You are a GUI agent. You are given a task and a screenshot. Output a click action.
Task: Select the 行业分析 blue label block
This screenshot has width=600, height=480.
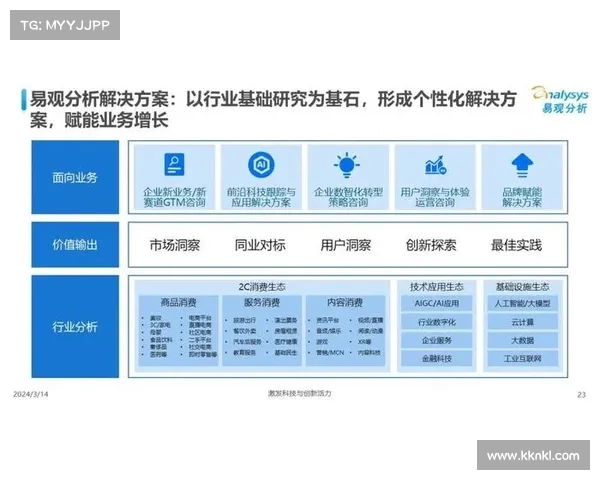click(75, 327)
